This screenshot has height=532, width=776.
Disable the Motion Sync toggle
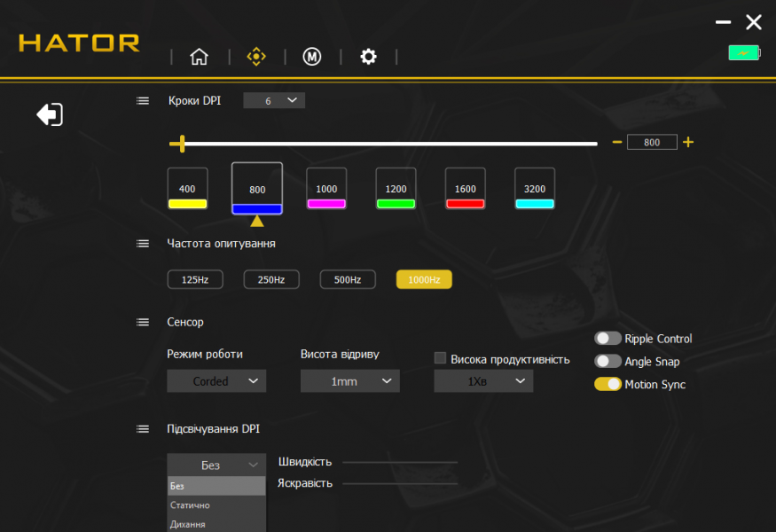pos(607,385)
